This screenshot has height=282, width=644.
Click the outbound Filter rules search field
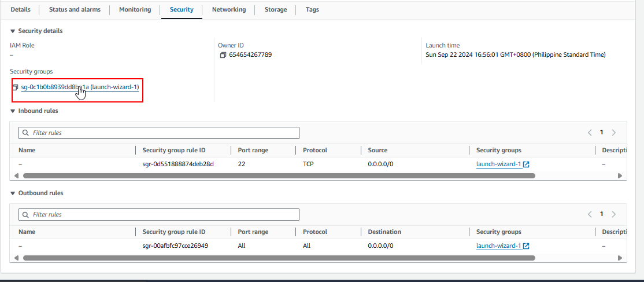point(159,214)
